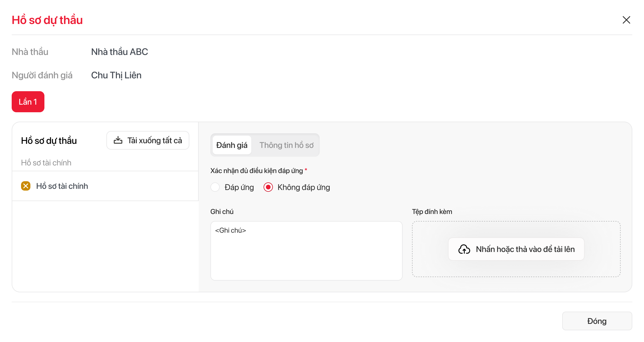Screen dimensions: 644x342
Task: Click the orange X status icon
Action: (x=26, y=186)
